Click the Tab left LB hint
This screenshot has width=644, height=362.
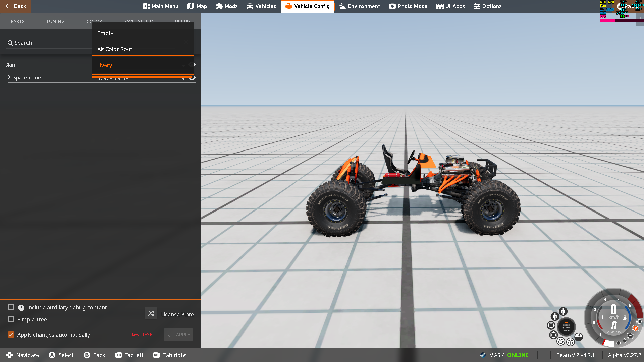129,355
